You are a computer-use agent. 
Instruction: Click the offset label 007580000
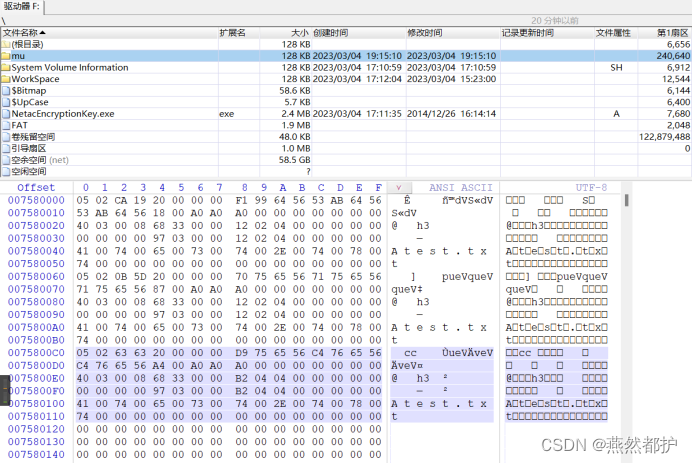(x=36, y=200)
